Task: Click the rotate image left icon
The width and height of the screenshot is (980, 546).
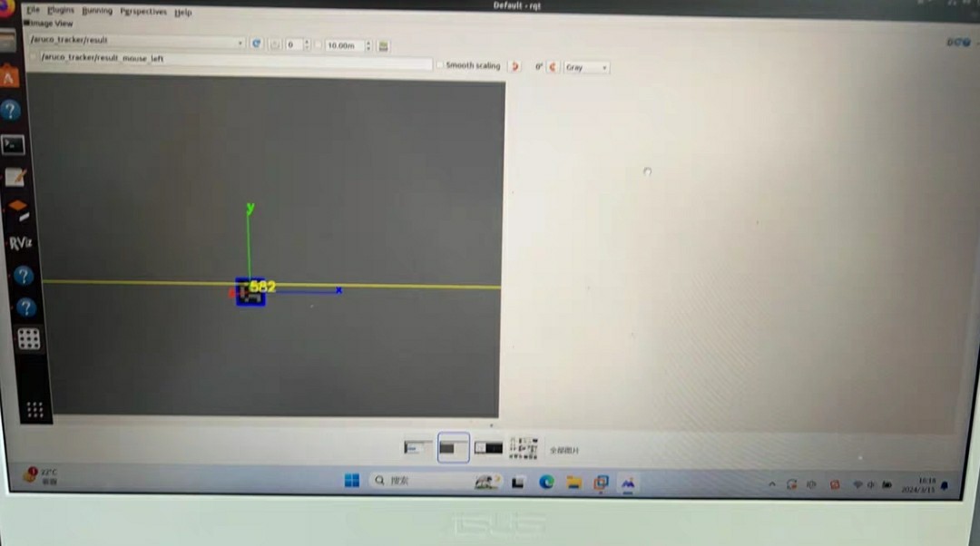Action: point(515,66)
